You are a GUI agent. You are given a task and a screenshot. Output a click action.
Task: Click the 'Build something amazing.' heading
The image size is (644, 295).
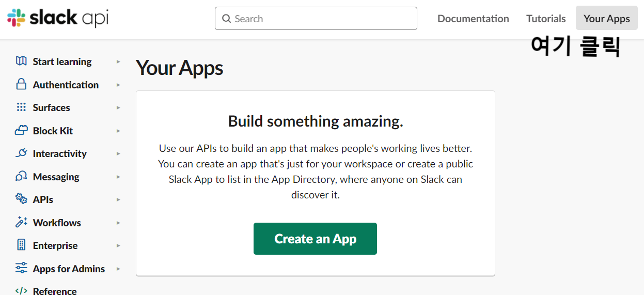tap(316, 121)
